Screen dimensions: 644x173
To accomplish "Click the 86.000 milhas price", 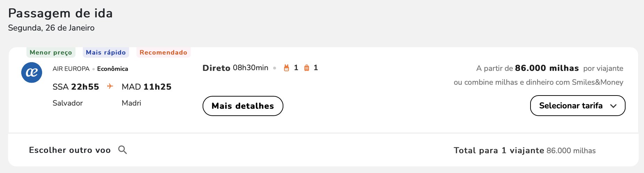I will point(547,68).
